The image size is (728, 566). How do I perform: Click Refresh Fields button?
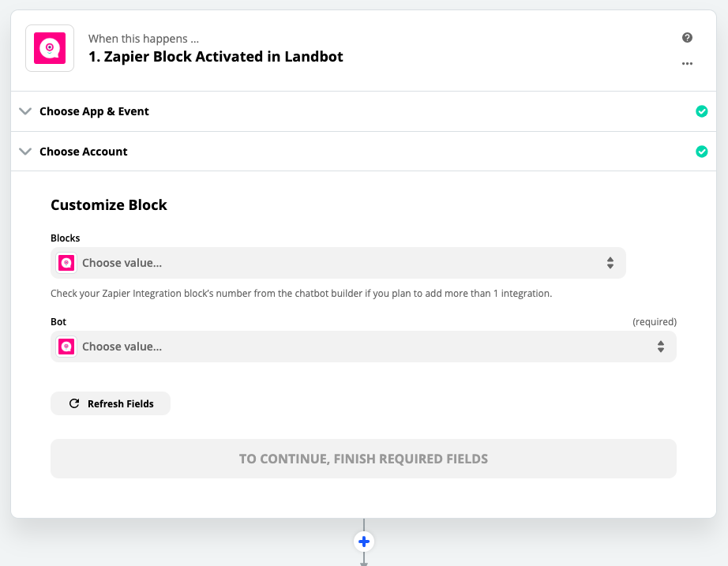tap(111, 403)
